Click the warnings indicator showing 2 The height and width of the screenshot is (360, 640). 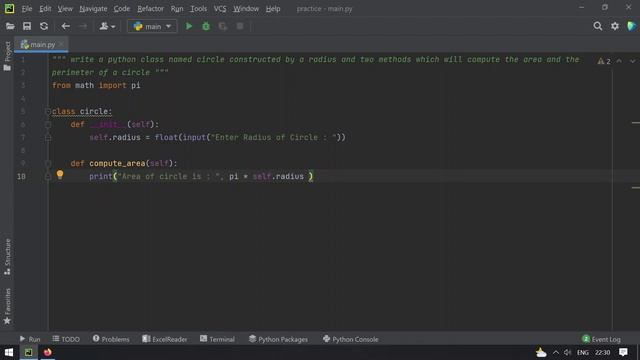(604, 61)
